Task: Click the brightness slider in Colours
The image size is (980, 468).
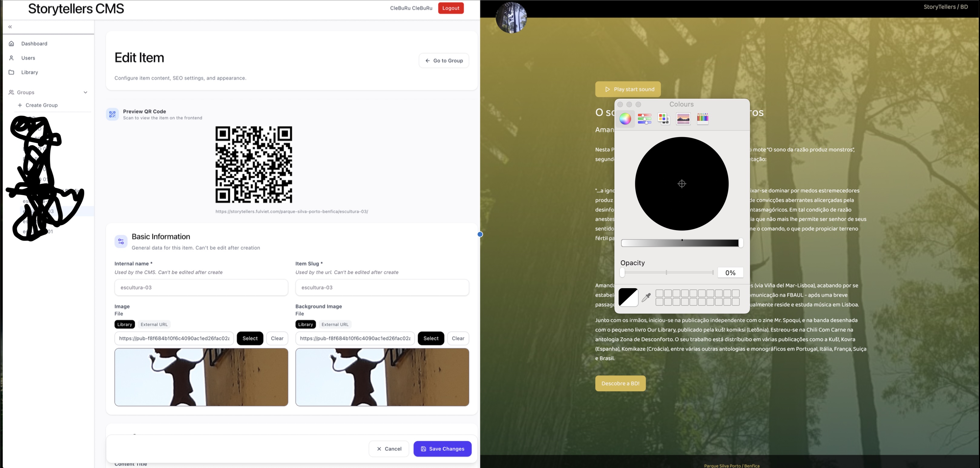Action: [x=682, y=243]
